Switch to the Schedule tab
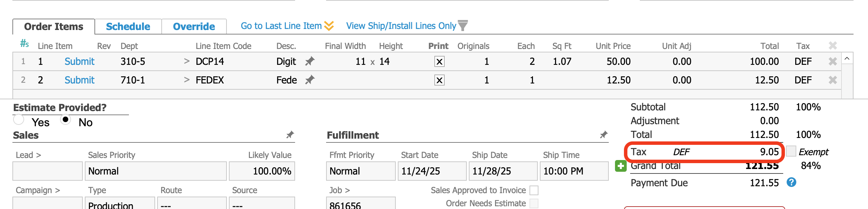The height and width of the screenshot is (209, 868). tap(128, 27)
